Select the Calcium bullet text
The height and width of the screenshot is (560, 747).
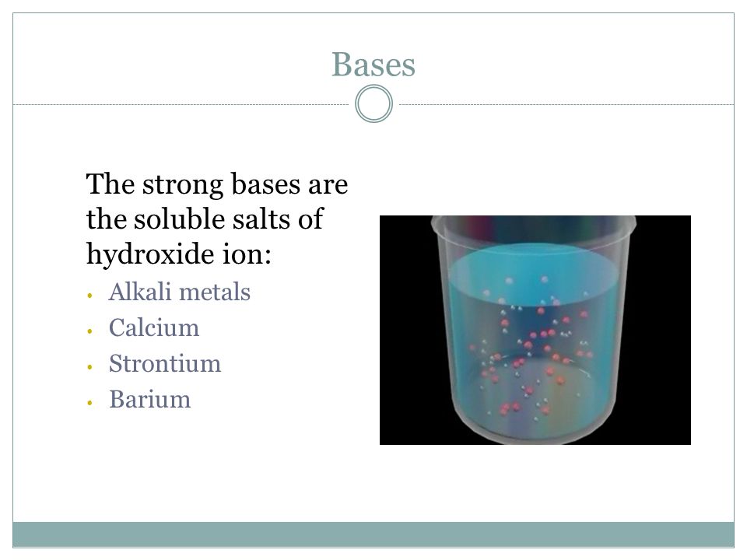154,327
